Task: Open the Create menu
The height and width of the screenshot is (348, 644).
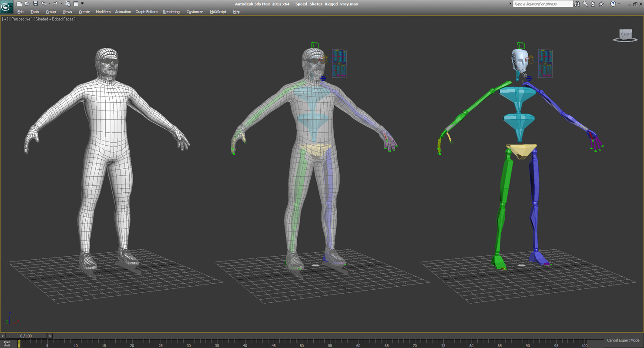Action: [x=84, y=12]
